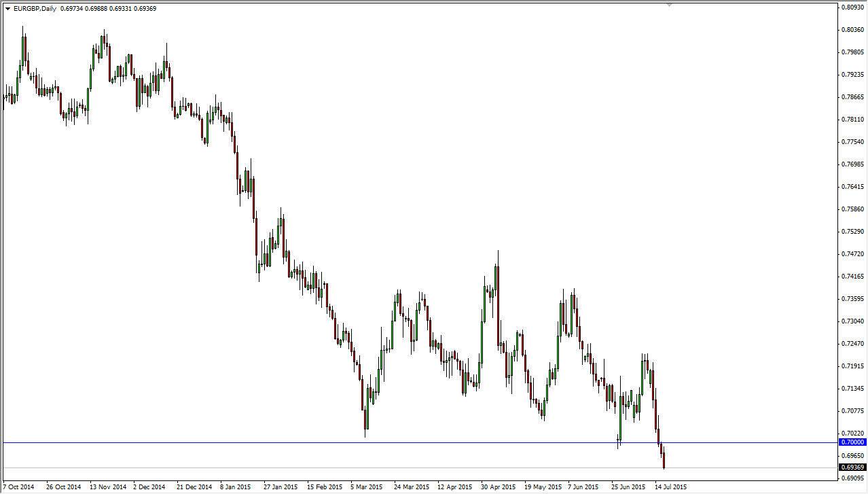Expand the chart's symbol dropdown arrow
The height and width of the screenshot is (494, 868).
click(x=8, y=8)
